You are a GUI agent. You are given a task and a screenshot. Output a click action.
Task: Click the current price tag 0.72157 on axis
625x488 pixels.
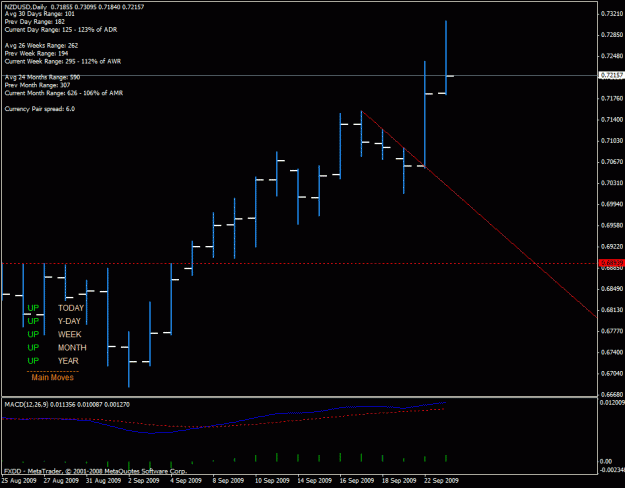(x=611, y=75)
